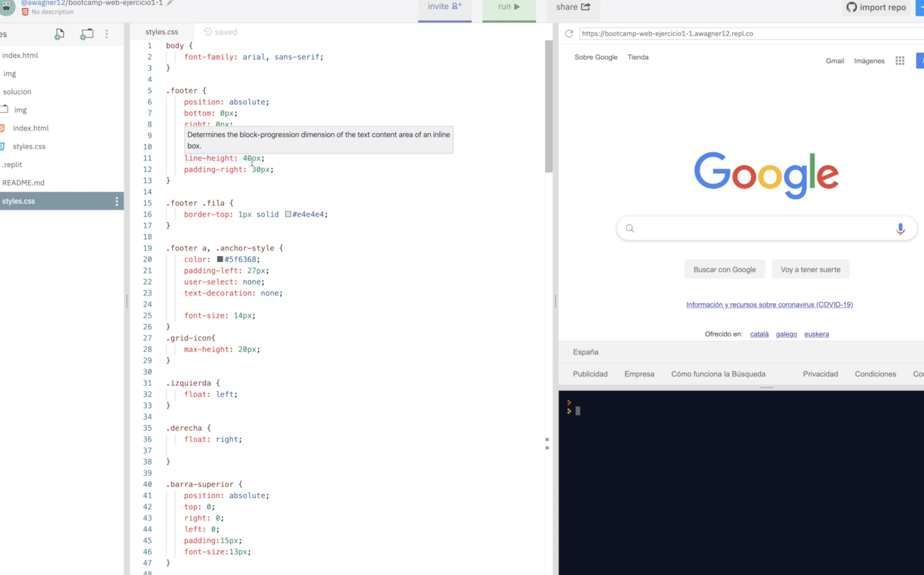Open index.html inside solucion folder
Screen dimensions: 924x575
point(30,128)
